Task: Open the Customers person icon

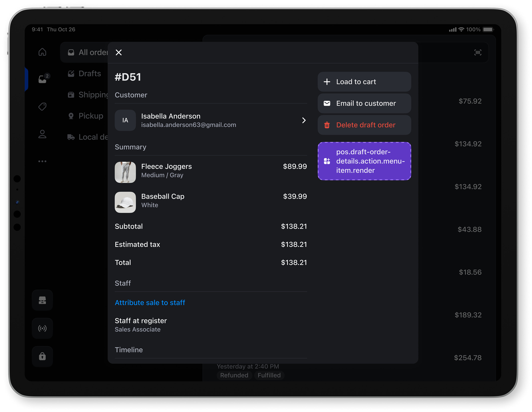Action: (x=42, y=134)
